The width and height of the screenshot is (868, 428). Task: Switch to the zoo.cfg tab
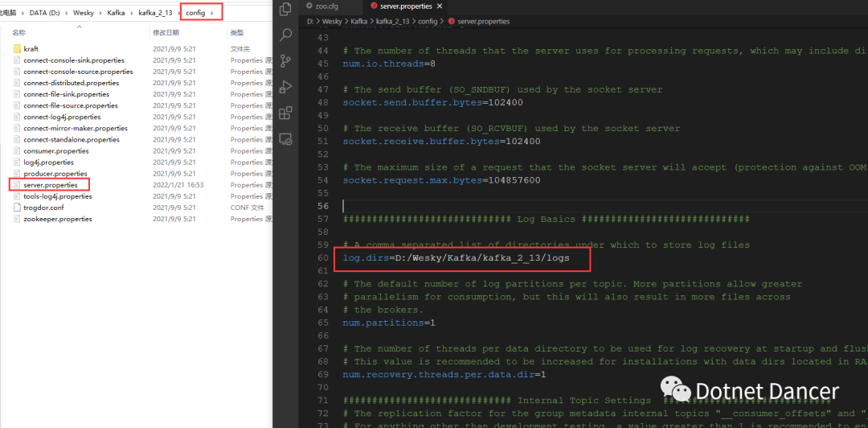pos(328,6)
